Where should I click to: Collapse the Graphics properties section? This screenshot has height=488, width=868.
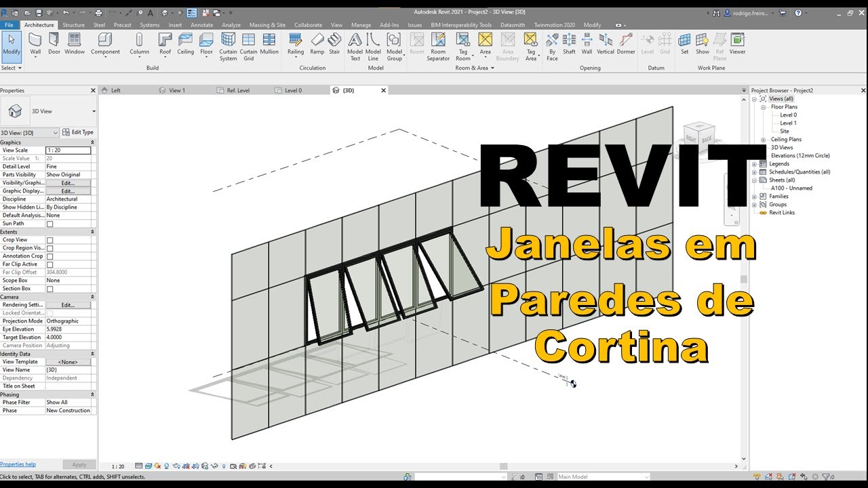point(92,142)
